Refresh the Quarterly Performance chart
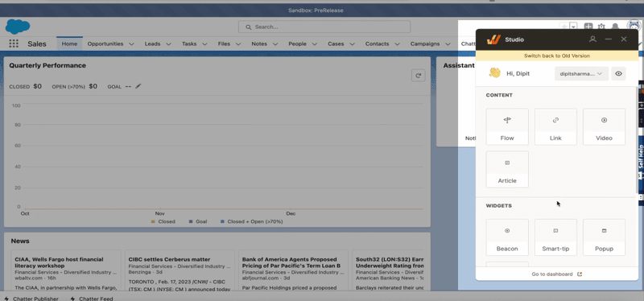Viewport: 644px width, 301px height. 418,76
